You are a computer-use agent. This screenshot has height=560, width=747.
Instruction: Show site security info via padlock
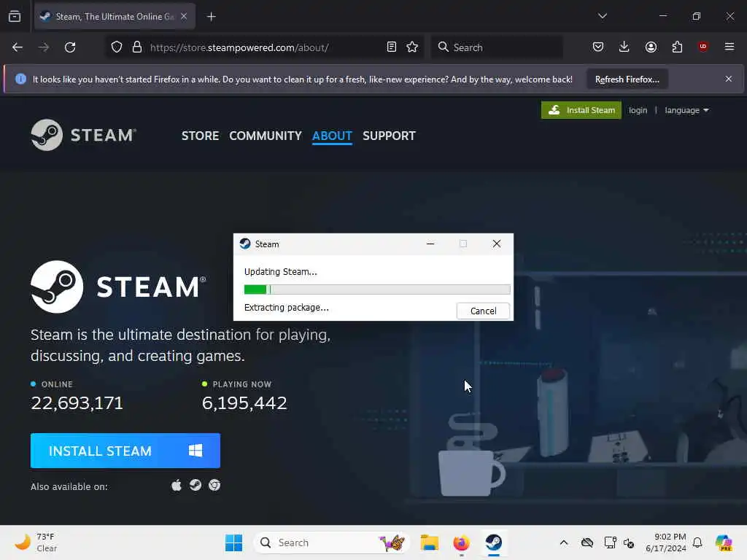pyautogui.click(x=137, y=47)
